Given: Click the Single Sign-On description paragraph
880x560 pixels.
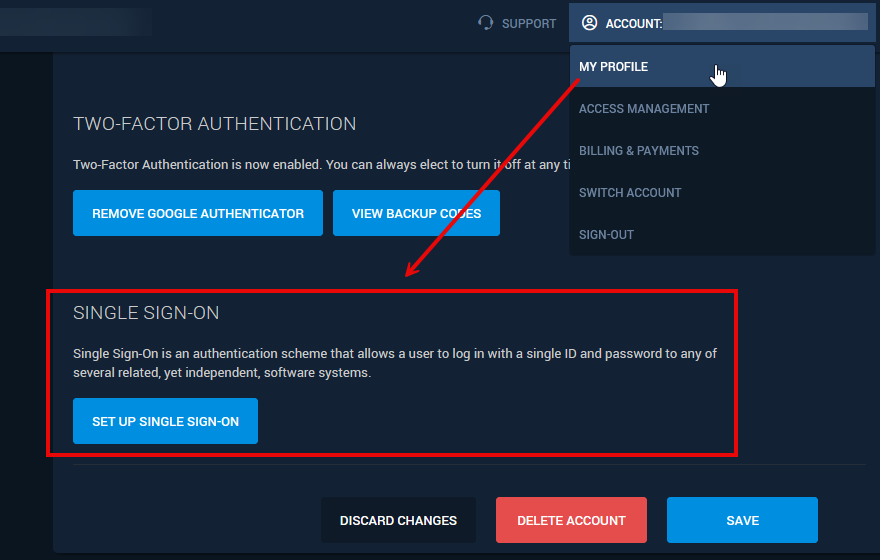Looking at the screenshot, I should [x=394, y=363].
